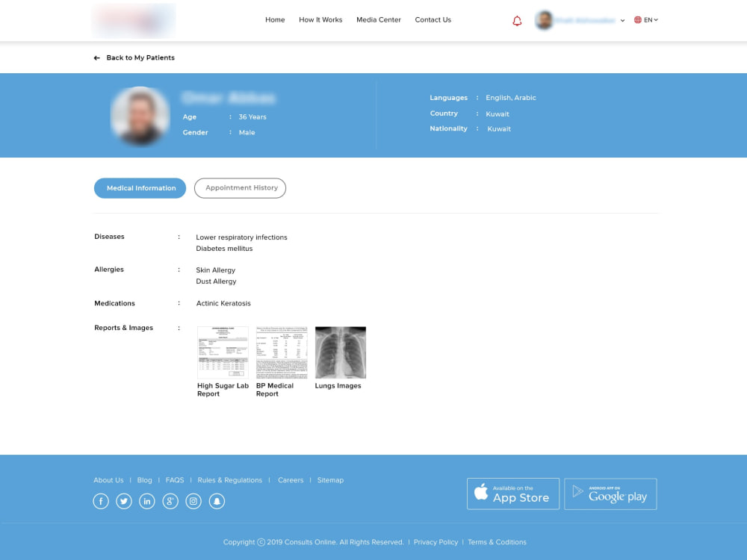This screenshot has width=747, height=560.
Task: Open the FAQS footer link
Action: point(175,480)
